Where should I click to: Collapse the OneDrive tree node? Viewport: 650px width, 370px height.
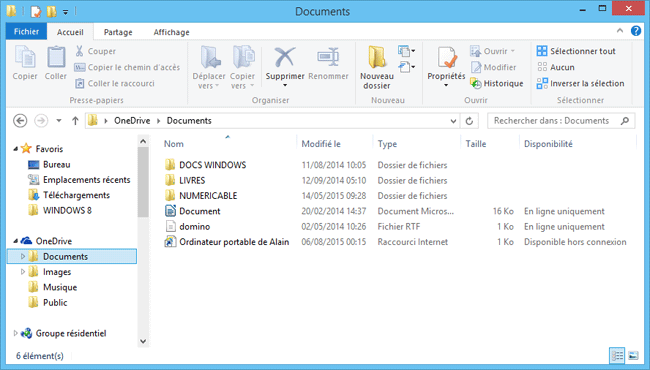tap(15, 241)
